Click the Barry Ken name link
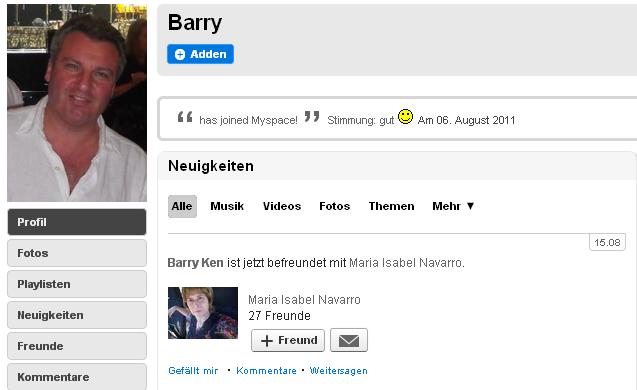This screenshot has height=390, width=637. [195, 263]
